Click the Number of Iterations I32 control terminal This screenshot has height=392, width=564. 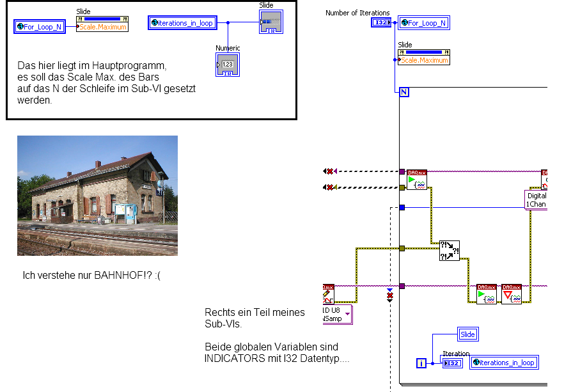(x=381, y=22)
